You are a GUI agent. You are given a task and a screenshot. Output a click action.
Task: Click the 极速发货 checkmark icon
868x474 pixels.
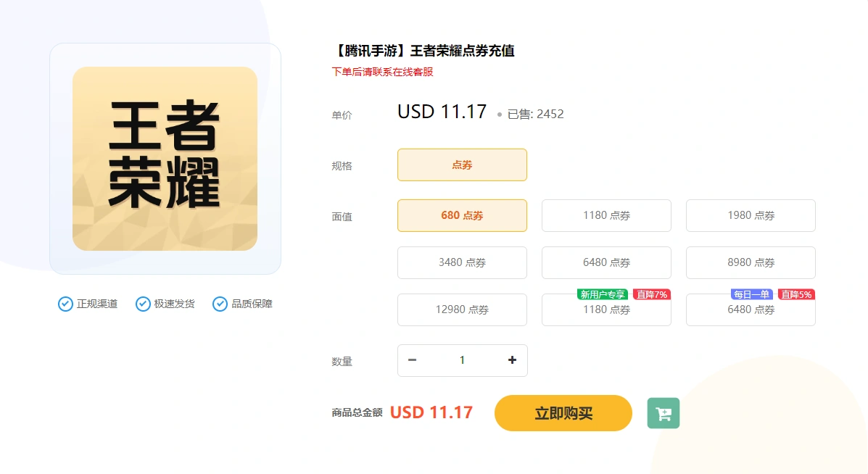pos(143,304)
